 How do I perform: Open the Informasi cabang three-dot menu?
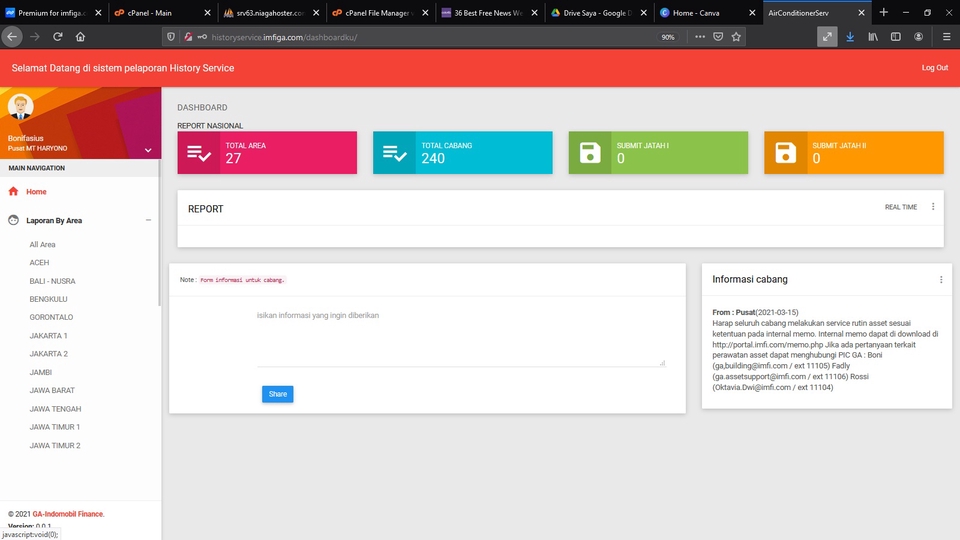click(x=941, y=280)
